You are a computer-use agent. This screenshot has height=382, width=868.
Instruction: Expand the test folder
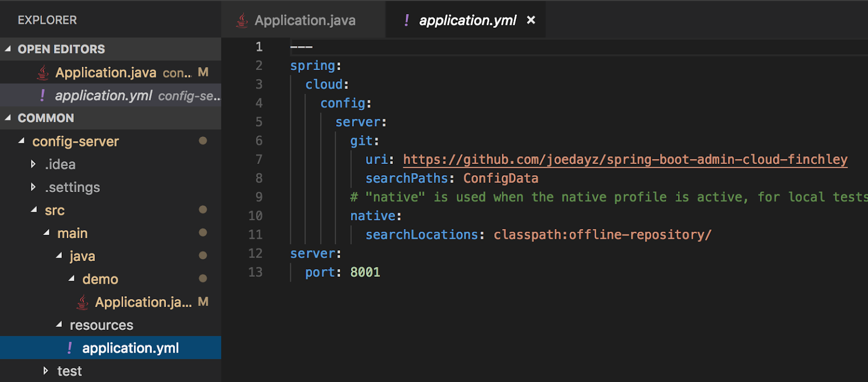point(46,371)
